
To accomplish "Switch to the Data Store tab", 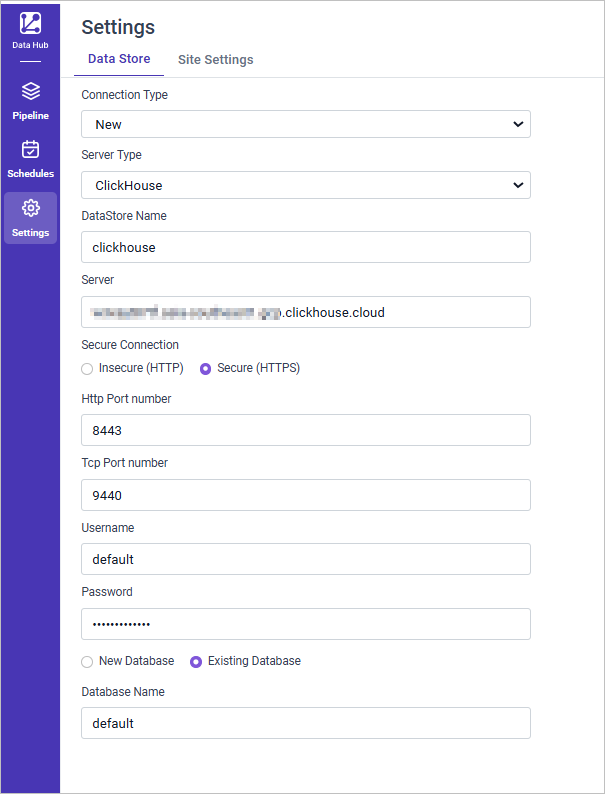I will click(x=119, y=59).
